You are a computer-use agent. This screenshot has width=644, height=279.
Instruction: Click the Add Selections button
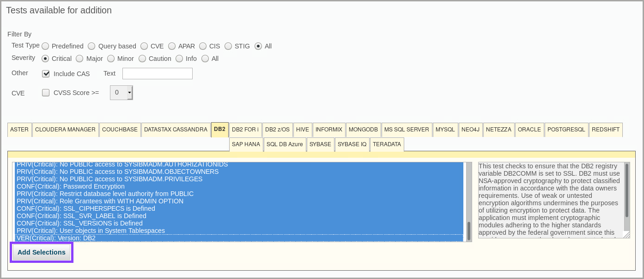click(42, 252)
